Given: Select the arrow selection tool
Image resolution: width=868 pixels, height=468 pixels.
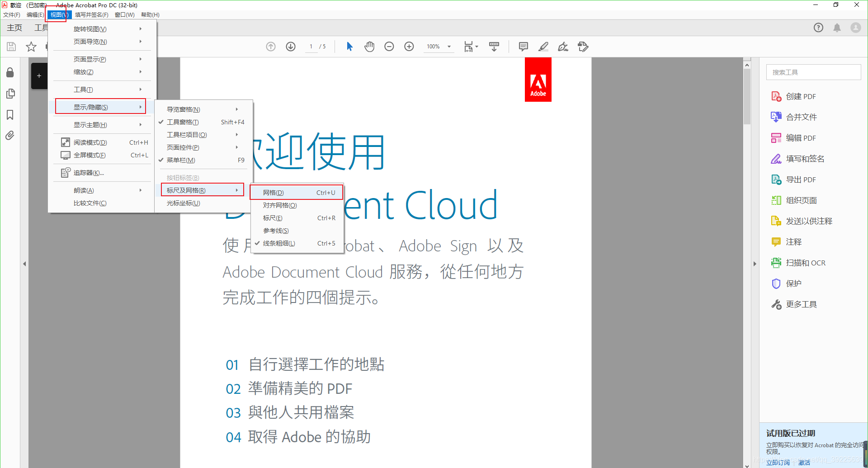Looking at the screenshot, I should pos(349,47).
